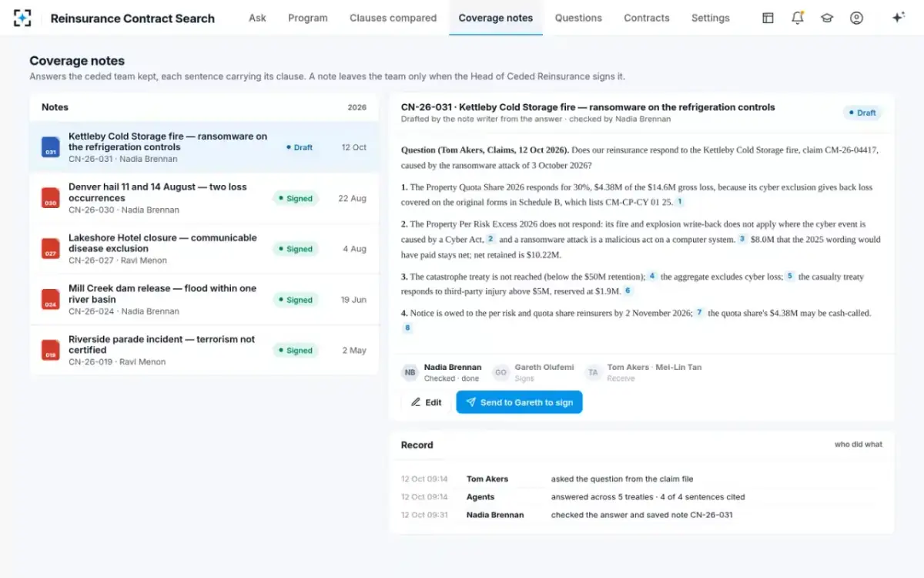924x578 pixels.
Task: Open the Contracts tab
Action: click(x=647, y=18)
